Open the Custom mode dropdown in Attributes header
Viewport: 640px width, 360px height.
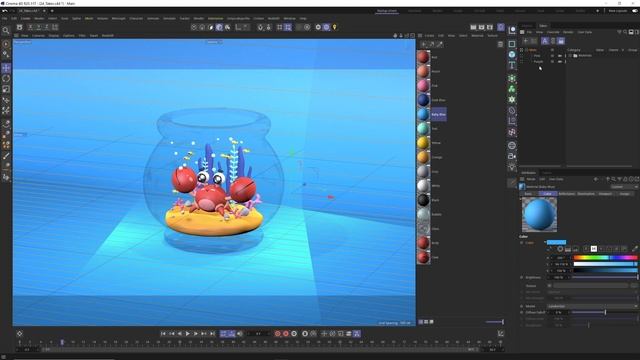pyautogui.click(x=624, y=187)
